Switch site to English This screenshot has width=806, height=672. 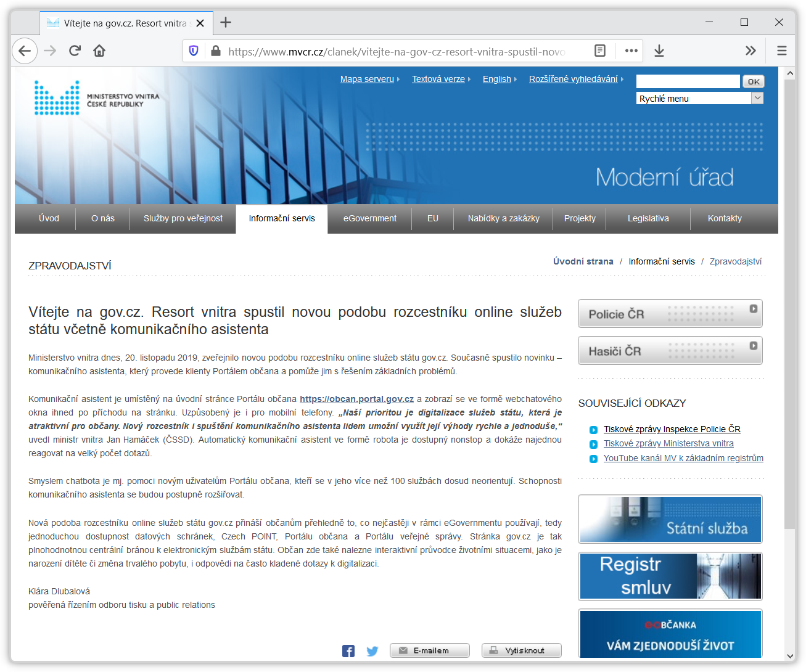(x=497, y=79)
